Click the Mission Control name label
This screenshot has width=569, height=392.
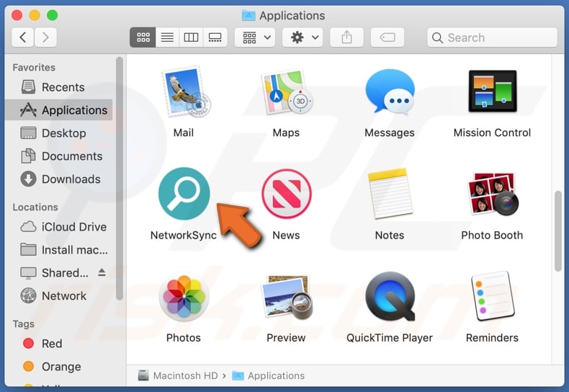pyautogui.click(x=493, y=133)
